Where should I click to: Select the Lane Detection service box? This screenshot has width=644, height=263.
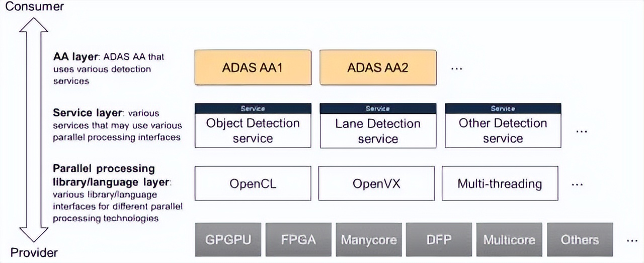(x=378, y=125)
